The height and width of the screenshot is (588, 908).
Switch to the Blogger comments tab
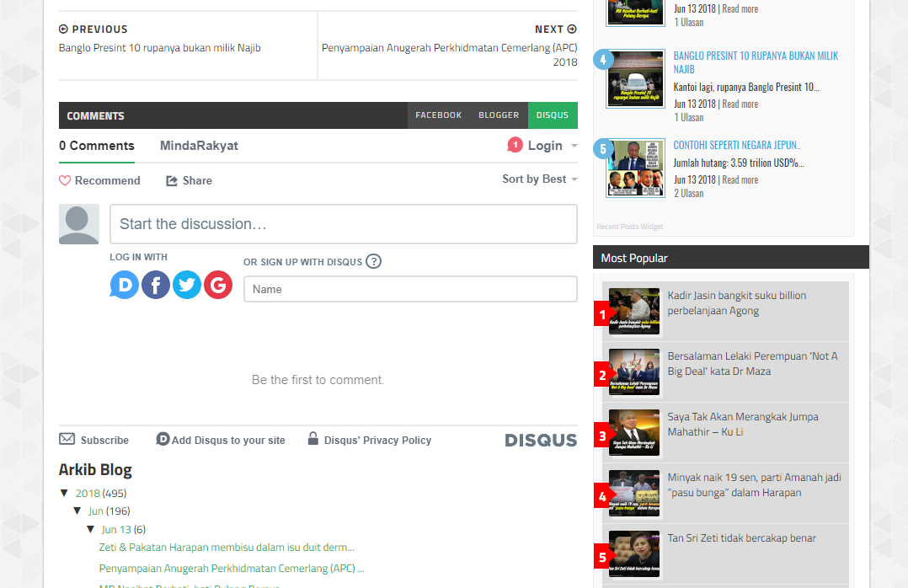coord(499,115)
